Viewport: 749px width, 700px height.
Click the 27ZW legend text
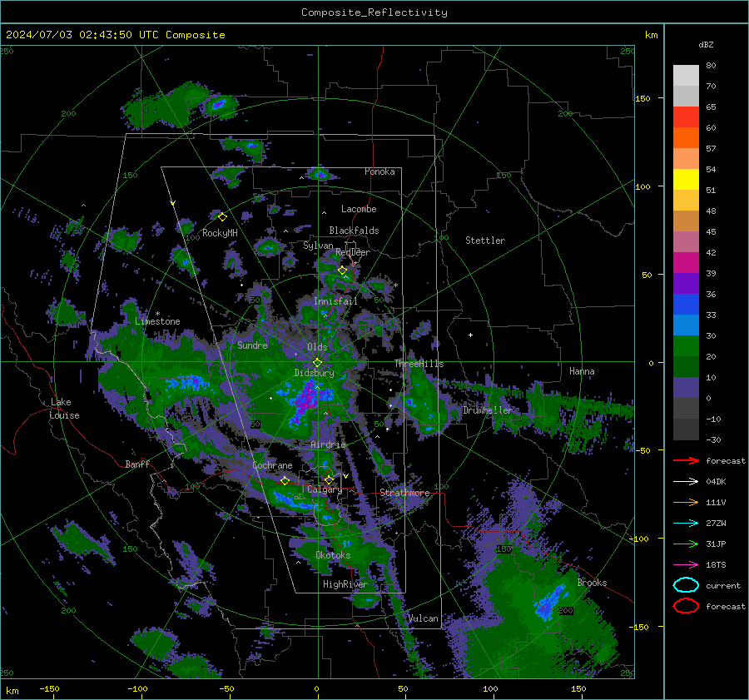(716, 524)
